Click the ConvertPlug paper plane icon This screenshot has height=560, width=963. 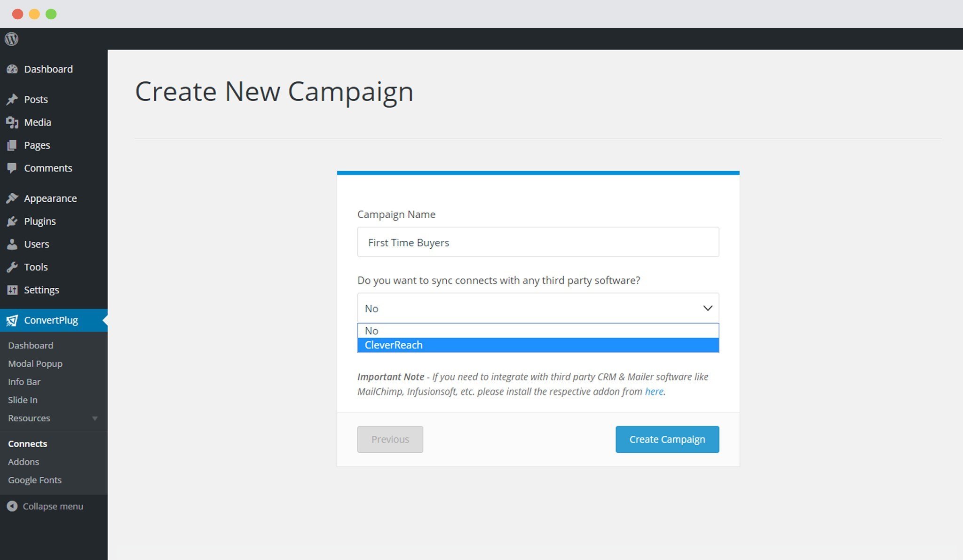pyautogui.click(x=12, y=321)
